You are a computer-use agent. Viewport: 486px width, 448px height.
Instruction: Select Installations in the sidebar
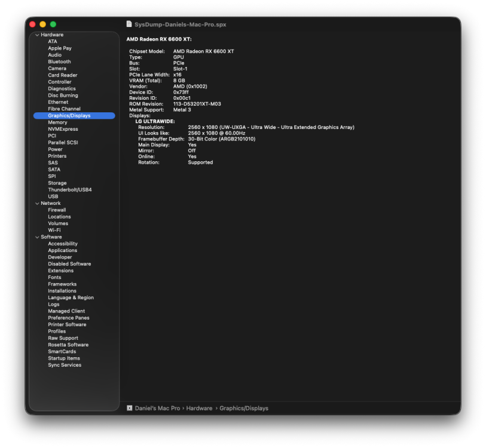[62, 291]
